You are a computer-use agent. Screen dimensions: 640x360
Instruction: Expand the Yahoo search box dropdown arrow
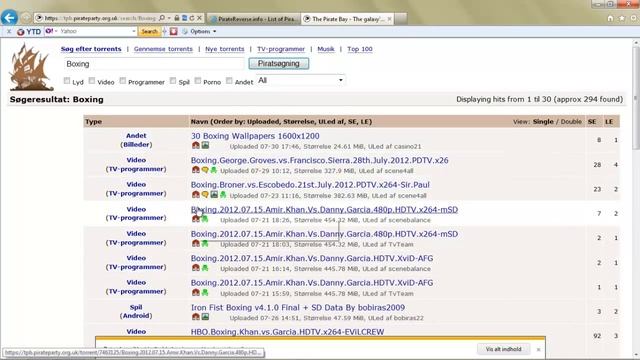click(x=133, y=31)
